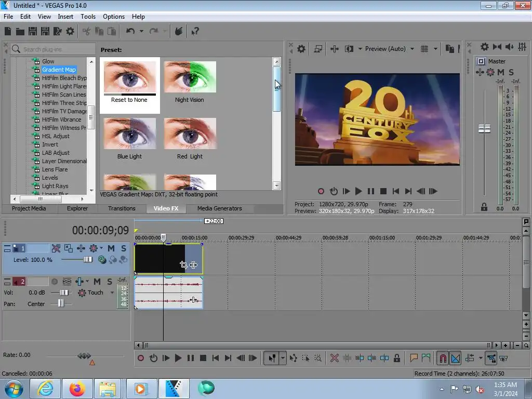Lock the selected event with the padlock icon
This screenshot has width=532, height=399.
click(396, 358)
